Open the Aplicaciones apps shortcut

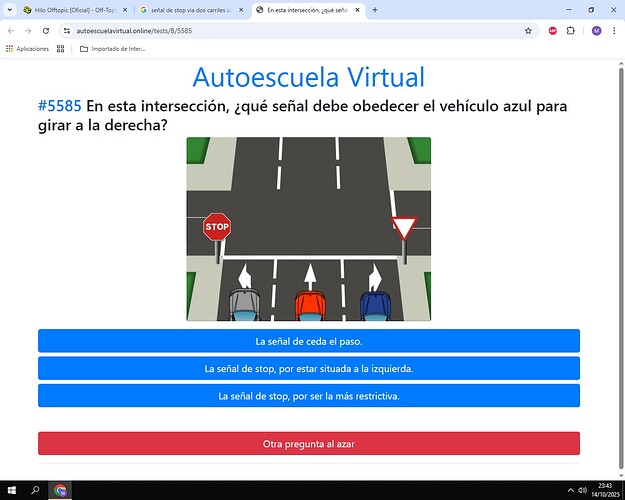coord(27,49)
